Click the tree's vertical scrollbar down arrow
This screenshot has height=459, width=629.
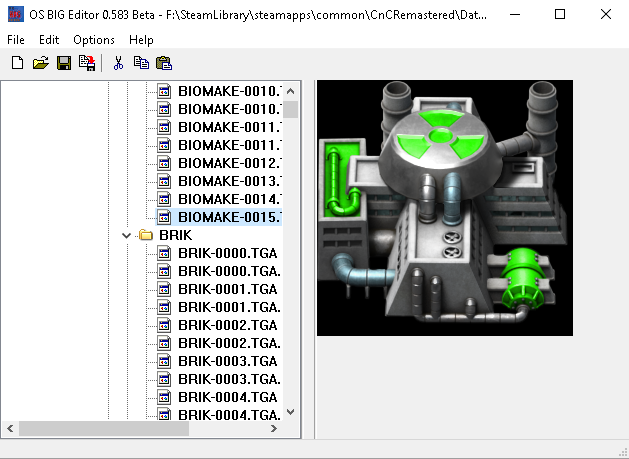[x=291, y=412]
